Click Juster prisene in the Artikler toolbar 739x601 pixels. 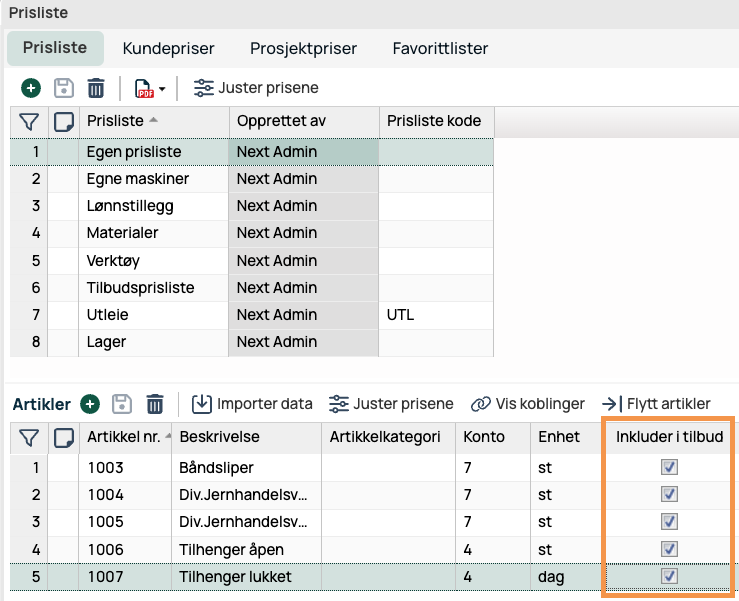tap(391, 404)
